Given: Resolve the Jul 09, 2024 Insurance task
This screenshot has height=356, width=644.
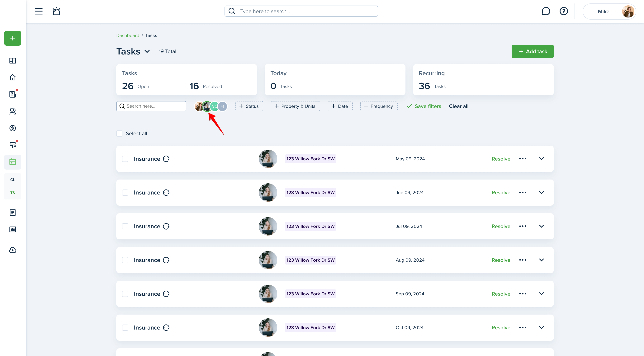Looking at the screenshot, I should [501, 226].
